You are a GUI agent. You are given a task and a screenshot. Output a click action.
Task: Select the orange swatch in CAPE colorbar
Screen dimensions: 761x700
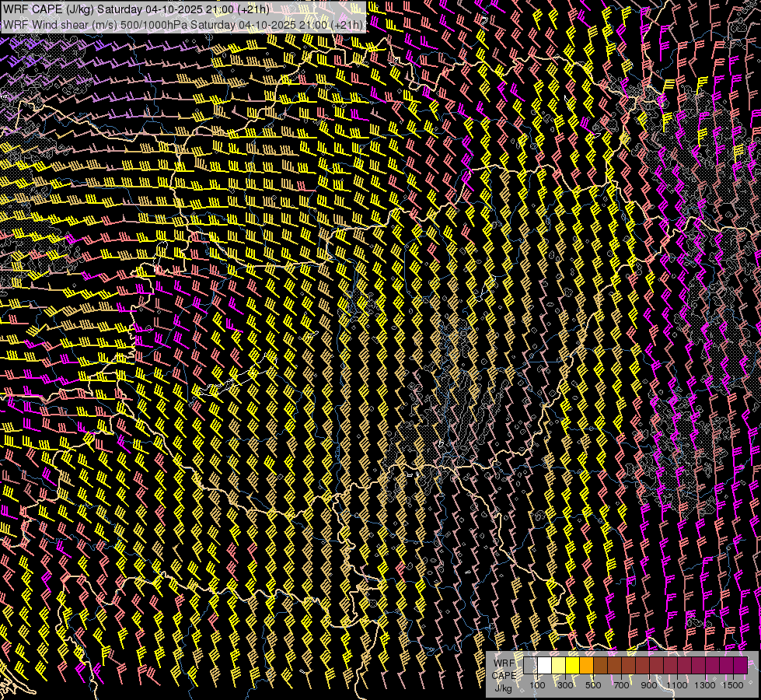pos(586,666)
